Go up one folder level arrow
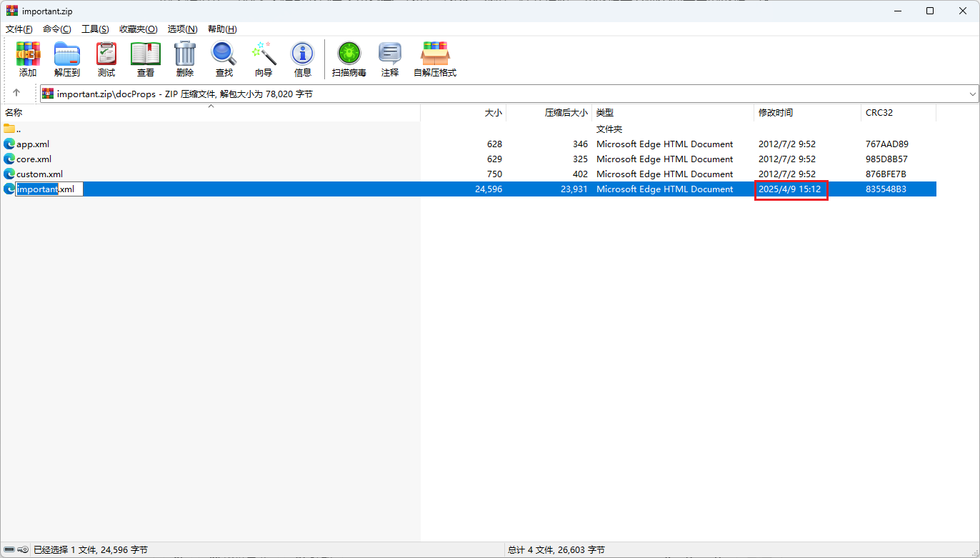980x558 pixels. (16, 93)
